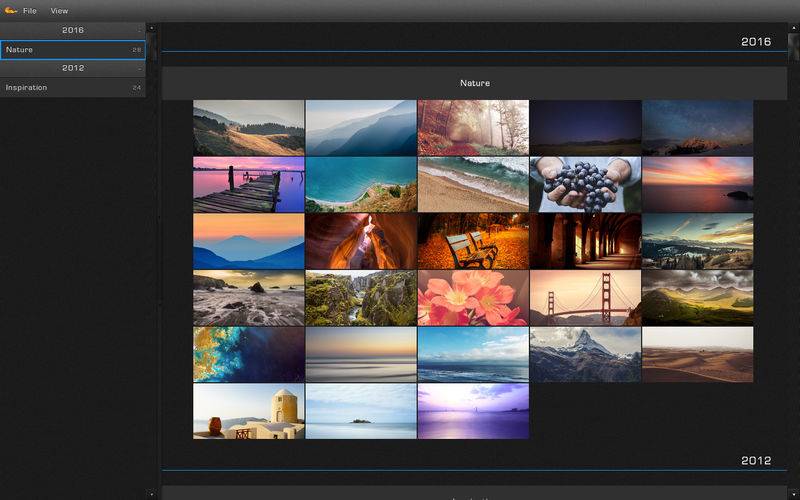Open the red slot canyon photo
The width and height of the screenshot is (800, 500).
click(361, 241)
